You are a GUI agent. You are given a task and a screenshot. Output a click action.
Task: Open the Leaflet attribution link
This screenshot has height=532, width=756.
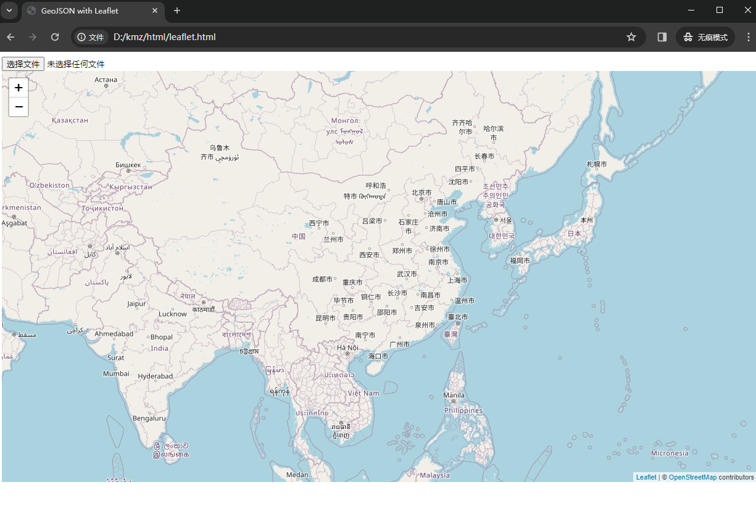646,476
